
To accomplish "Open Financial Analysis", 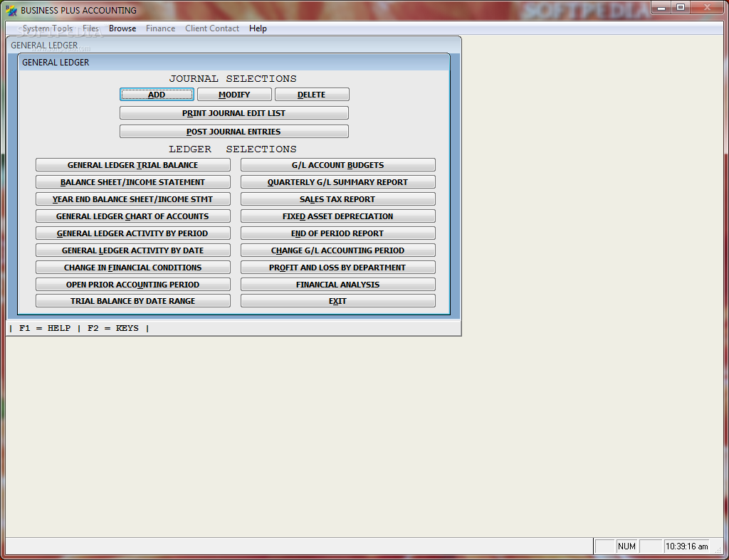I will click(x=338, y=285).
